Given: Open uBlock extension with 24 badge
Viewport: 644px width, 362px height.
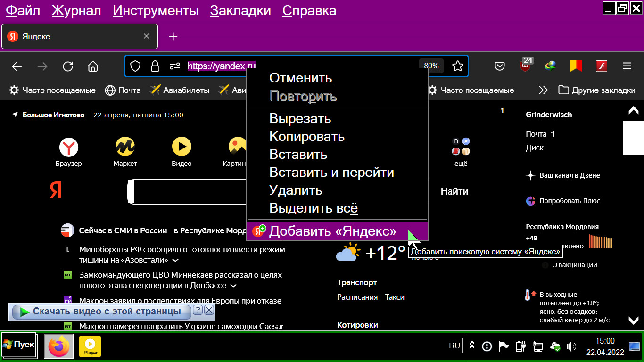Looking at the screenshot, I should point(526,65).
